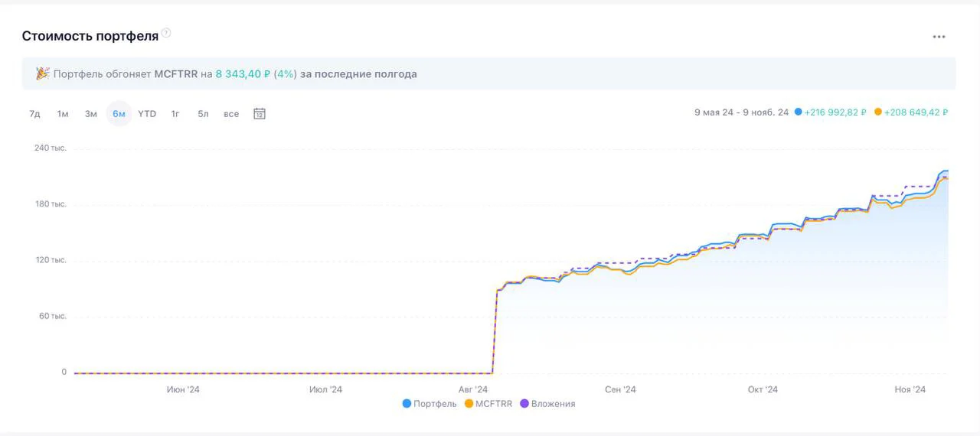Click the Авг '24 axis label

(473, 389)
